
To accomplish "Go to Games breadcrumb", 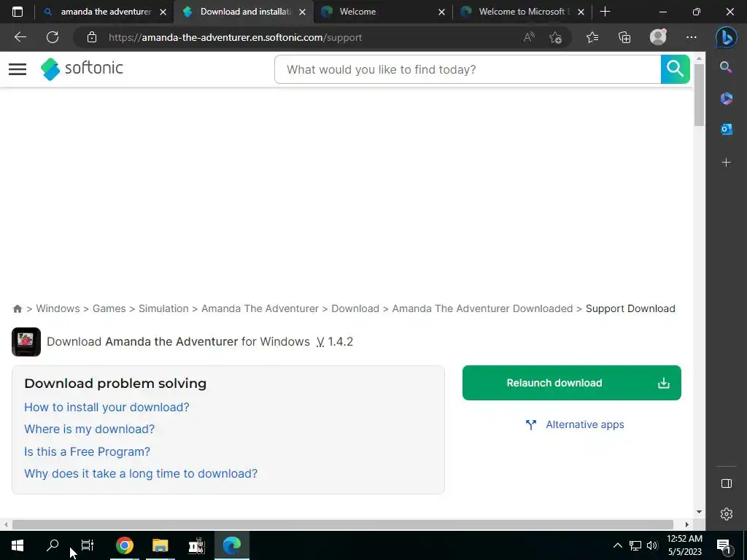I will click(109, 308).
